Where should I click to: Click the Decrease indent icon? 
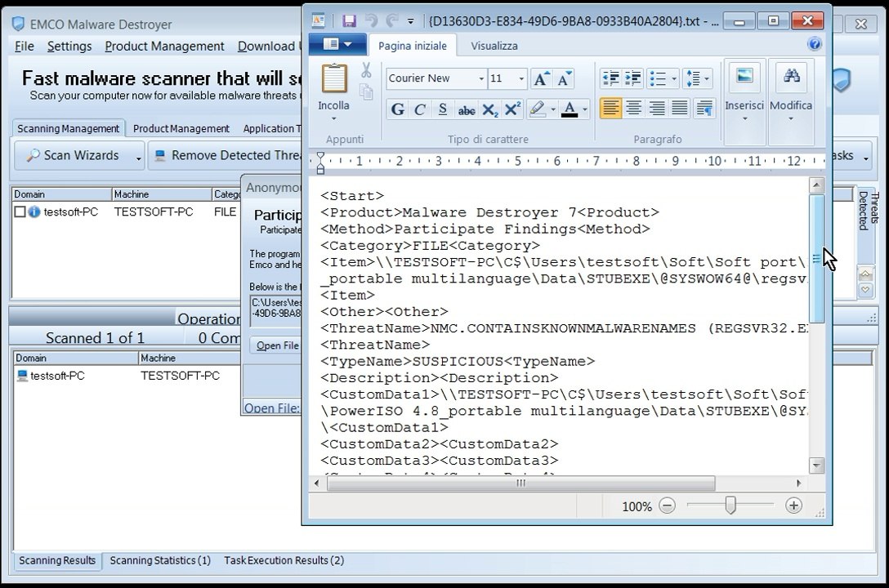(610, 78)
